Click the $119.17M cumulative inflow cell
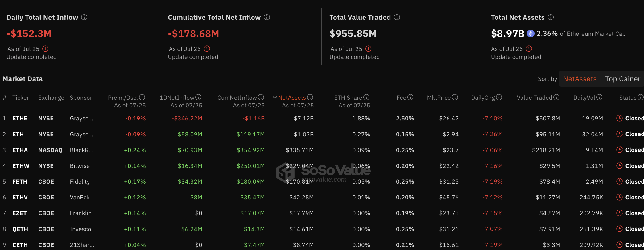This screenshot has width=644, height=250. coord(251,134)
